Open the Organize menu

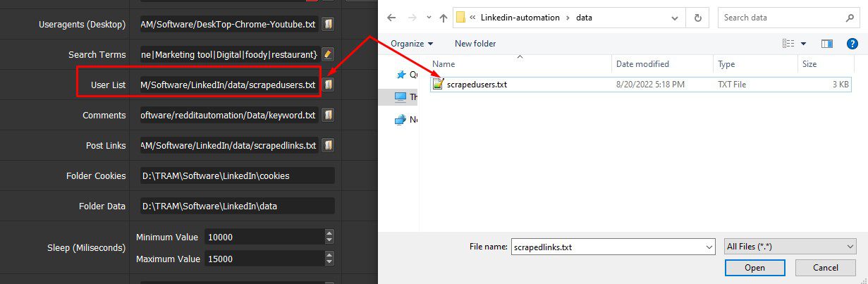tap(412, 44)
